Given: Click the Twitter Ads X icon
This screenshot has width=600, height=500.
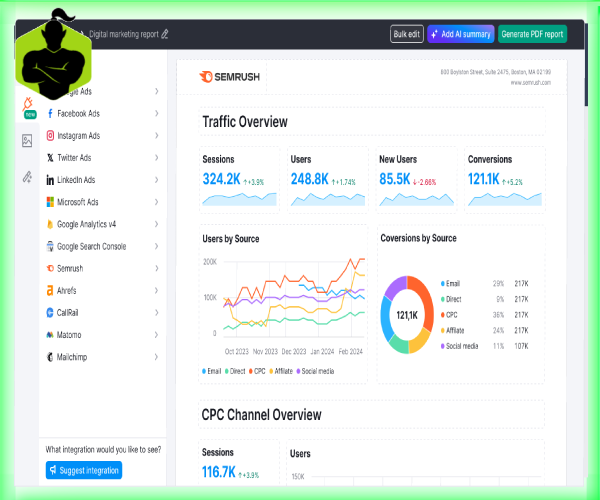Looking at the screenshot, I should tap(50, 158).
